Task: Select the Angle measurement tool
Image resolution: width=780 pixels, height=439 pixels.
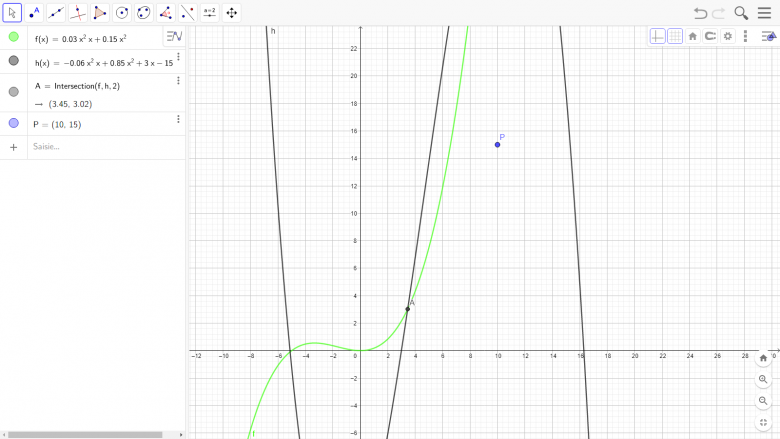Action: (x=165, y=13)
